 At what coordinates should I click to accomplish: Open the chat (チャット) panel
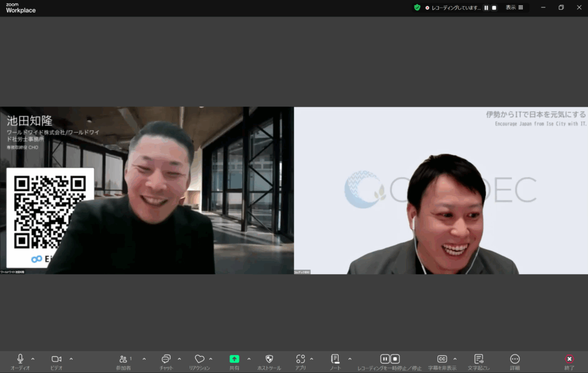[x=166, y=359]
